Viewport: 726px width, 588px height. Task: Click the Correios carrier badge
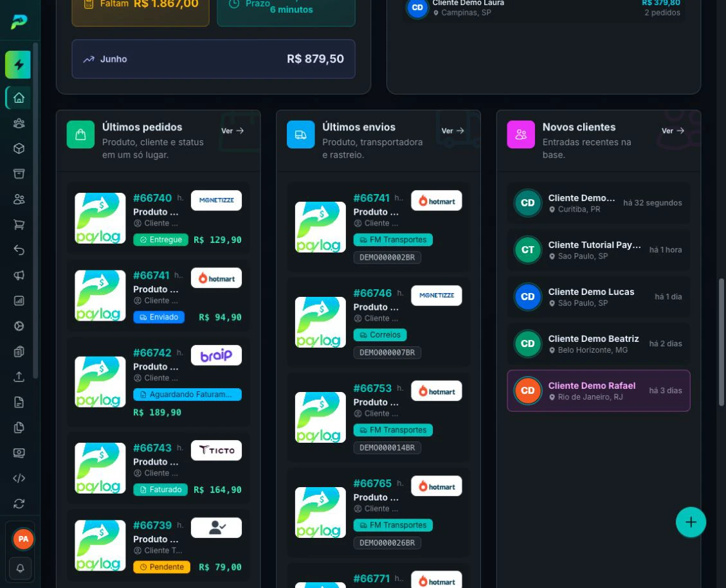click(380, 334)
